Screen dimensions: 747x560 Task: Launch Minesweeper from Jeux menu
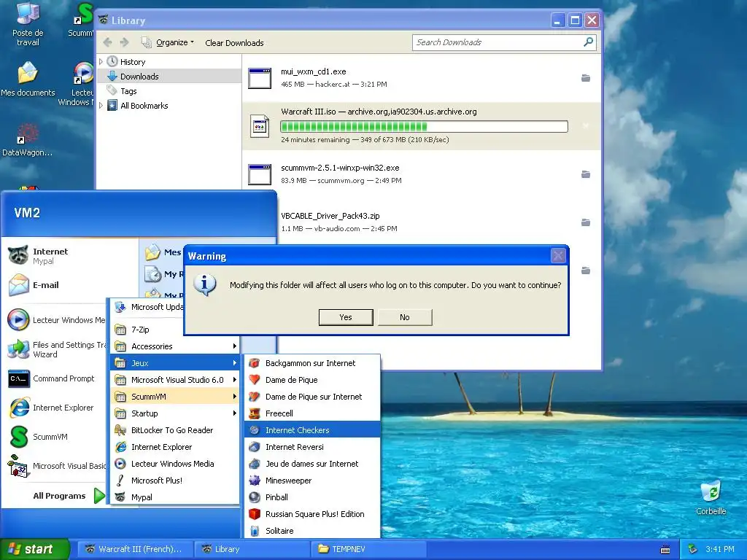click(x=312, y=480)
